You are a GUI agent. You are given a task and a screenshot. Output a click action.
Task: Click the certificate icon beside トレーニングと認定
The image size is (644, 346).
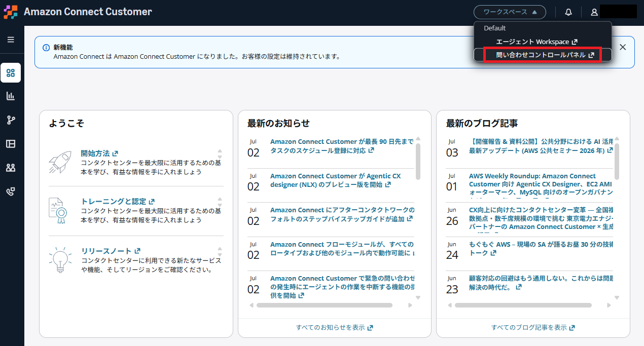click(x=58, y=210)
